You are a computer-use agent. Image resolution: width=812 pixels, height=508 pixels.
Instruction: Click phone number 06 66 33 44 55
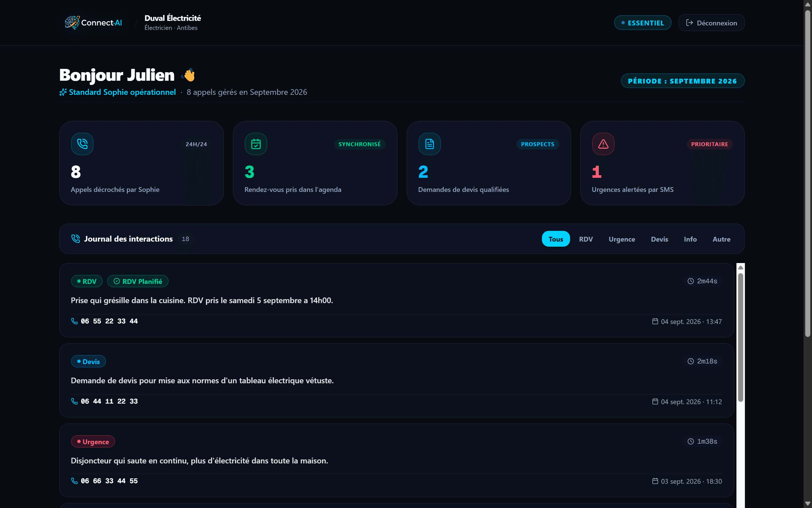tap(109, 481)
